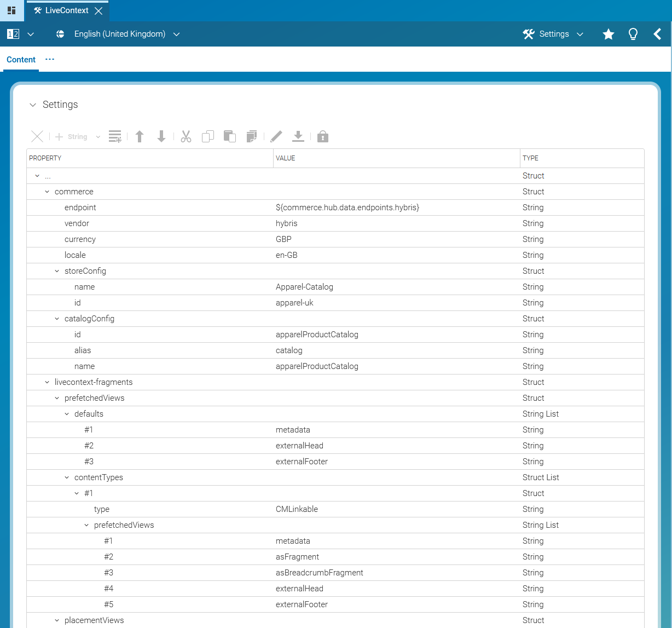Collapse the placementViews struct row
Screen dimensions: 672x628
coord(56,620)
